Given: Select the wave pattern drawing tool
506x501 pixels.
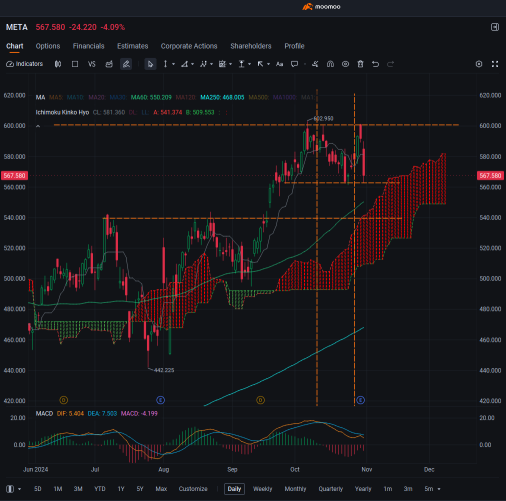Looking at the screenshot, I should pyautogui.click(x=203, y=64).
